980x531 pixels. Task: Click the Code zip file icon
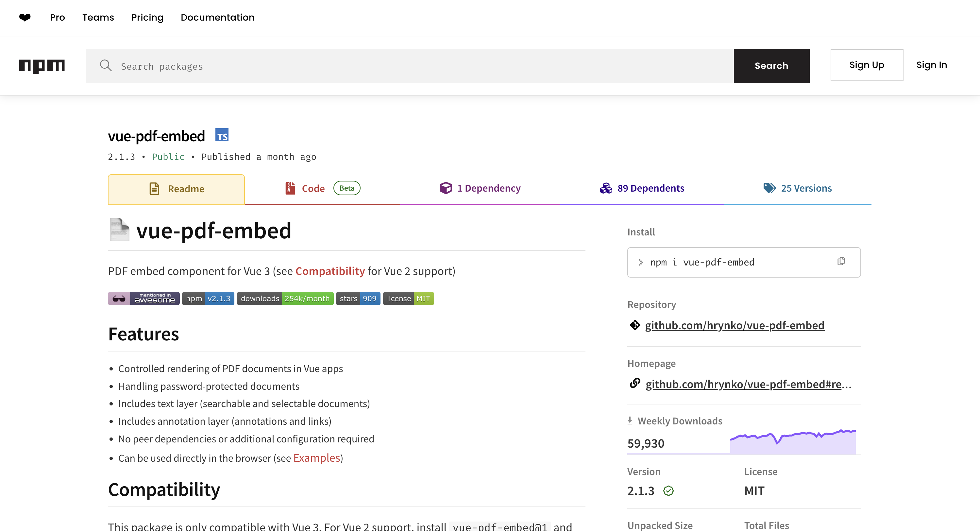click(x=290, y=188)
